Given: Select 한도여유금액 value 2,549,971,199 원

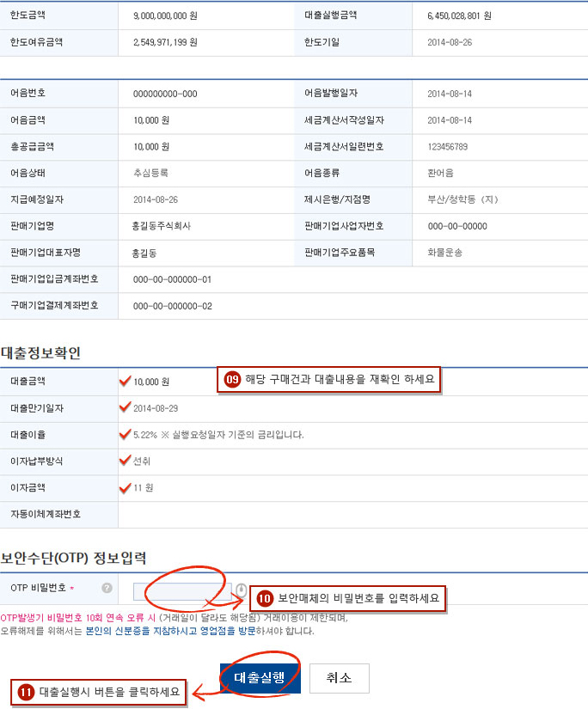Looking at the screenshot, I should click(165, 42).
